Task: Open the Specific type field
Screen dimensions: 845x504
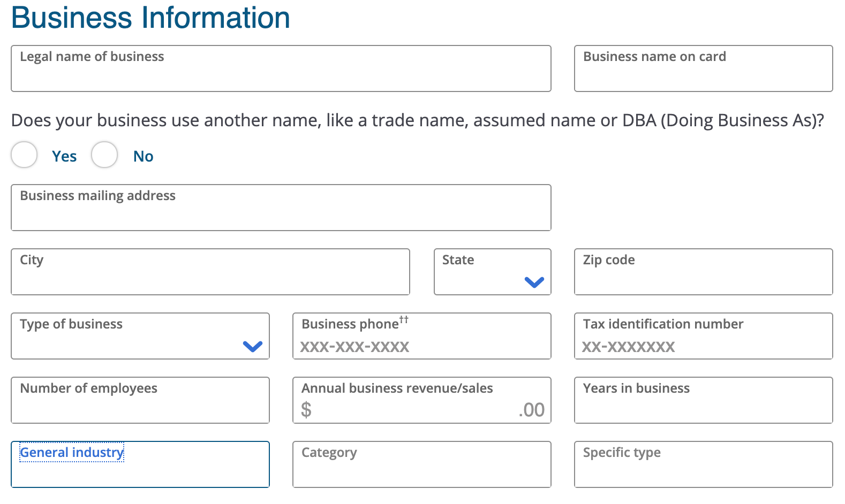Action: click(704, 464)
